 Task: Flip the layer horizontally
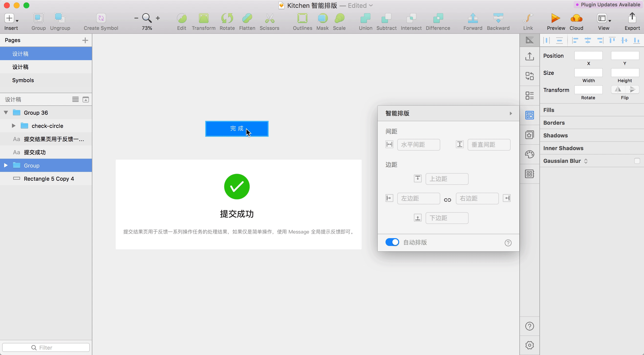[618, 89]
